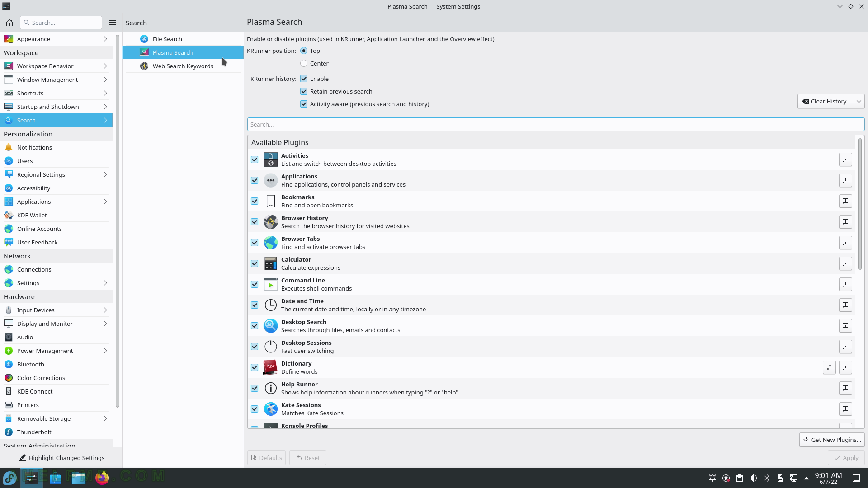Show info about the Activities plugin
The image size is (868, 488).
tap(845, 160)
